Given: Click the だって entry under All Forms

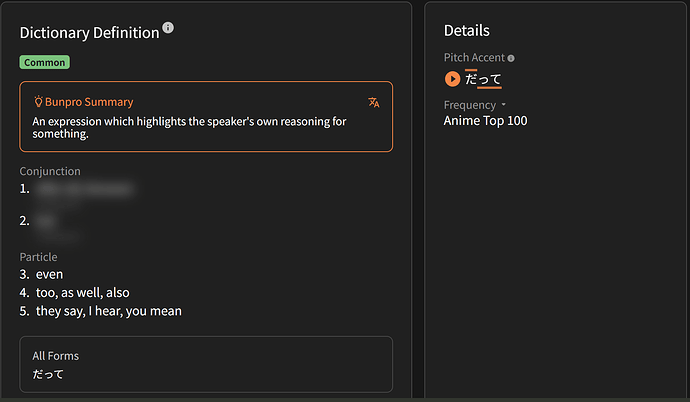Looking at the screenshot, I should [48, 374].
